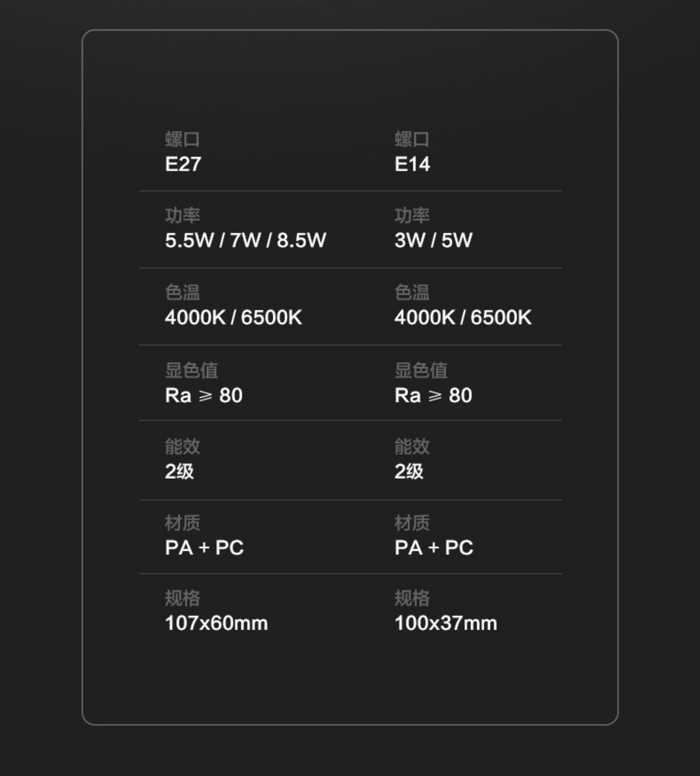
Task: Click the 功率 label above 3W / 5W
Action: (412, 215)
